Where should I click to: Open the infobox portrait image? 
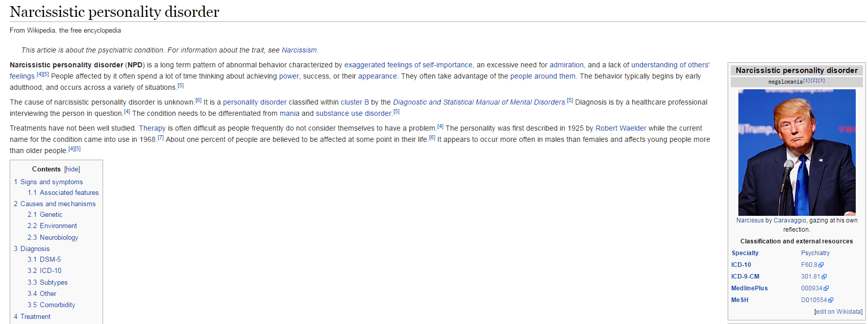click(797, 152)
